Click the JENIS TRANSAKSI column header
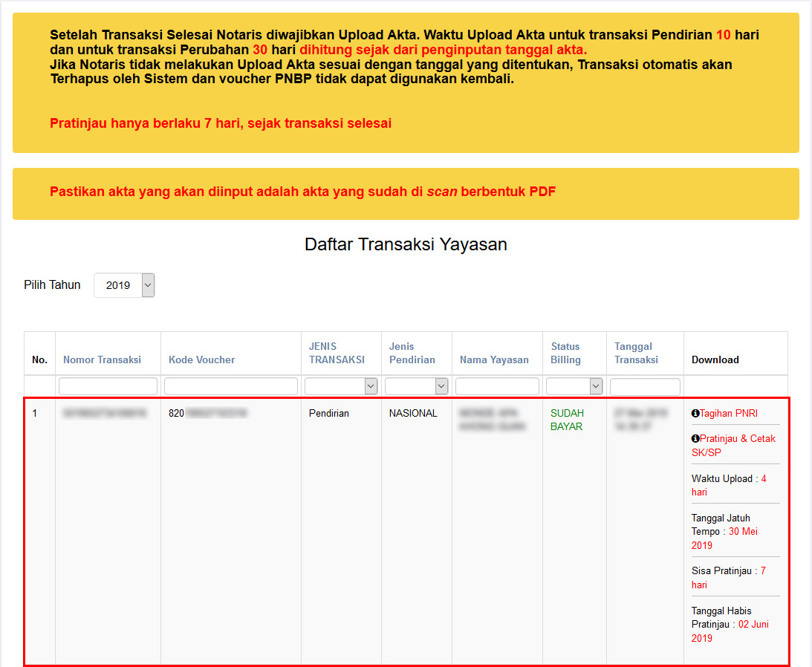The height and width of the screenshot is (667, 812). coord(337,353)
